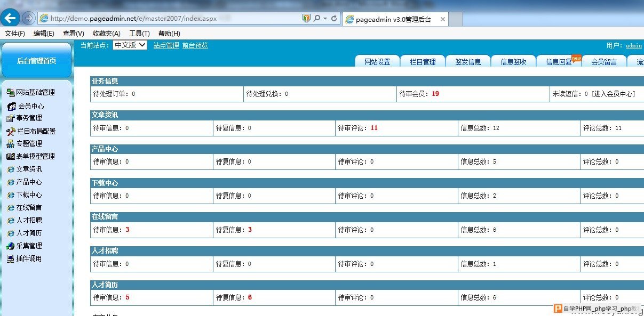Click the 进入会员中心 link
This screenshot has width=644, height=316.
613,94
